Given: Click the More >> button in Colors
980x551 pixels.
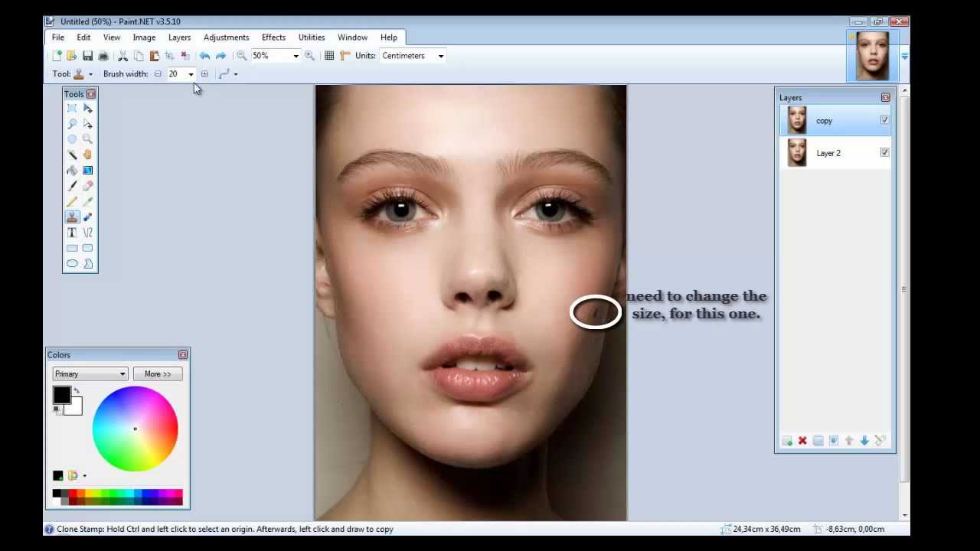Looking at the screenshot, I should click(158, 374).
